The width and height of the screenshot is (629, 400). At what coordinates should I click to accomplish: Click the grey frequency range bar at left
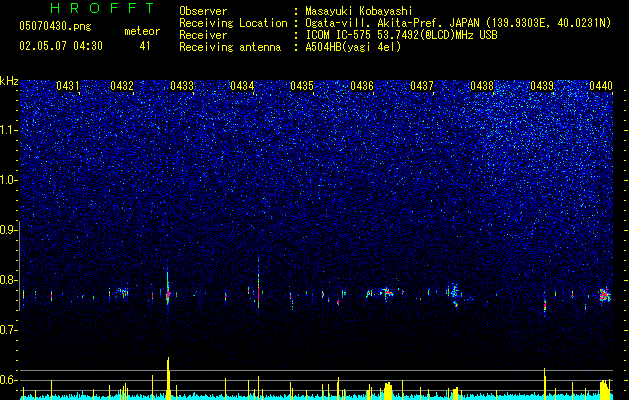20,266
